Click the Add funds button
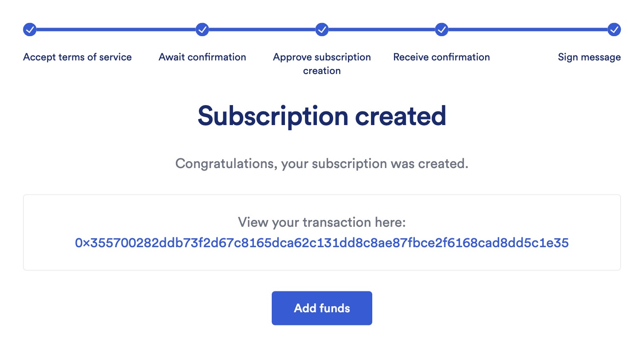The width and height of the screenshot is (644, 348). pyautogui.click(x=322, y=308)
